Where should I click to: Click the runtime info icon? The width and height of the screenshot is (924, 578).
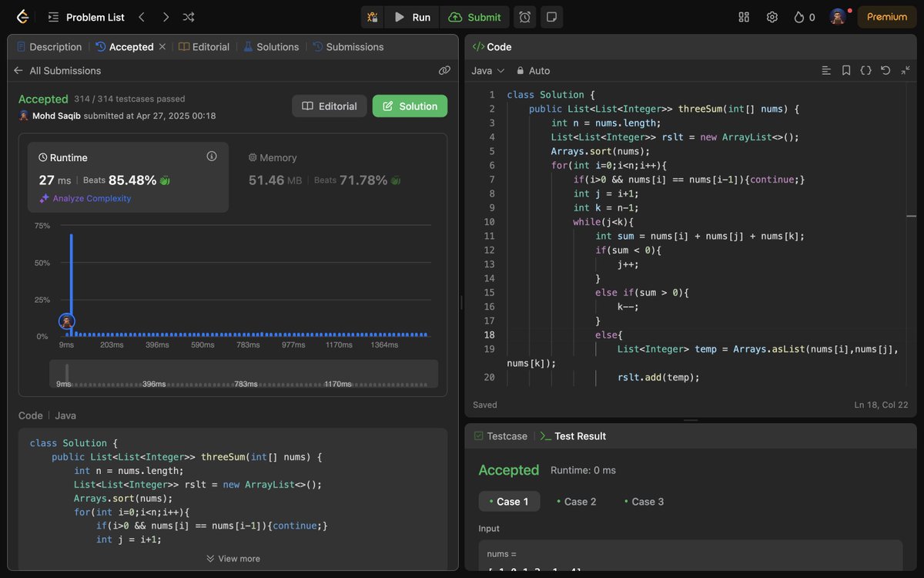(212, 156)
